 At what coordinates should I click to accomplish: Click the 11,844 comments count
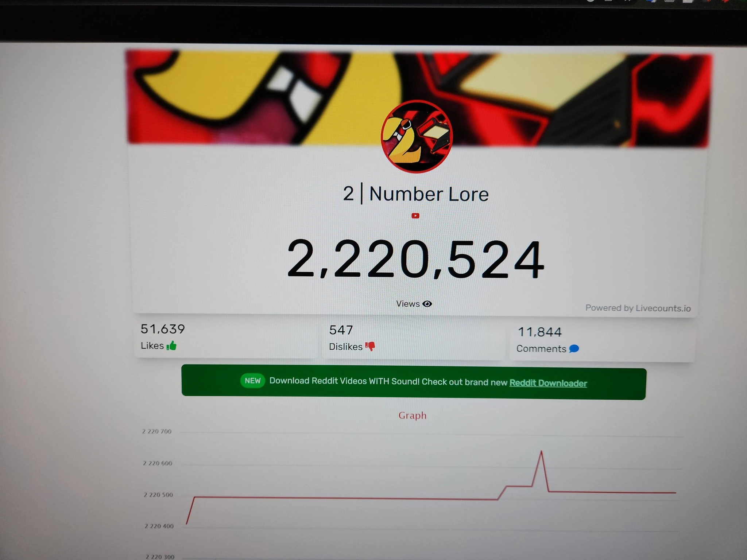click(539, 332)
